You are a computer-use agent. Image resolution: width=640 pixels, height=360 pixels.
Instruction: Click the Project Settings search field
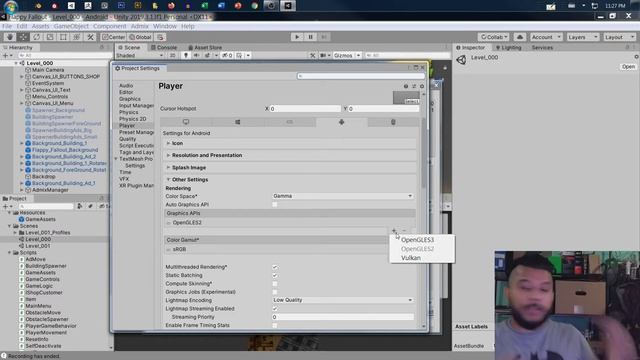point(361,76)
